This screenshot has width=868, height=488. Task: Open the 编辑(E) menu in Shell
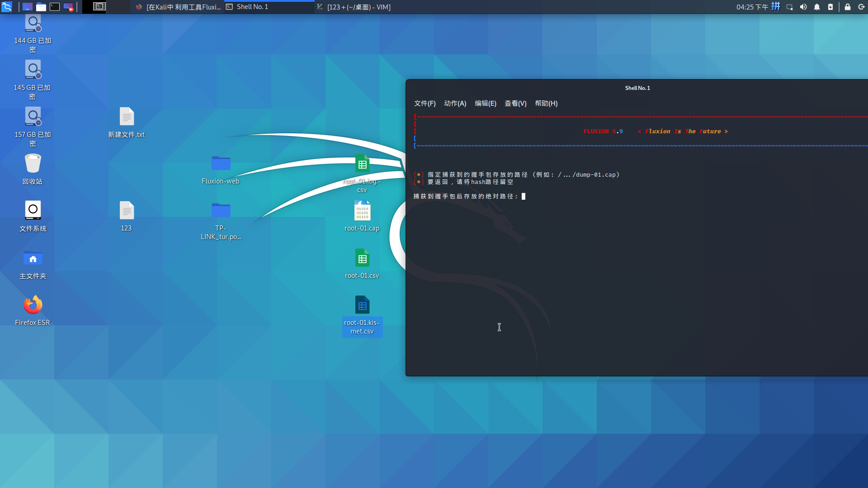point(486,103)
